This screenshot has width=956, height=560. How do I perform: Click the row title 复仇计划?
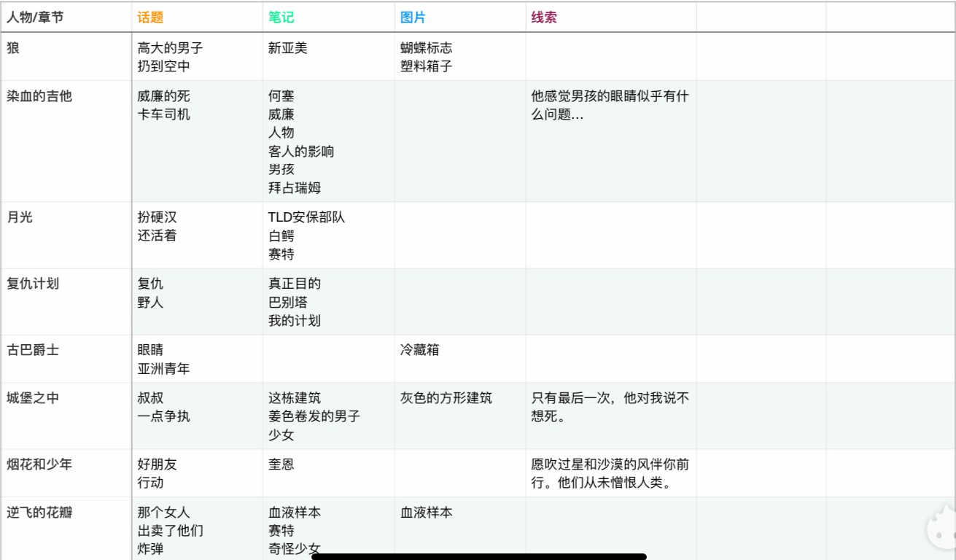click(x=33, y=284)
